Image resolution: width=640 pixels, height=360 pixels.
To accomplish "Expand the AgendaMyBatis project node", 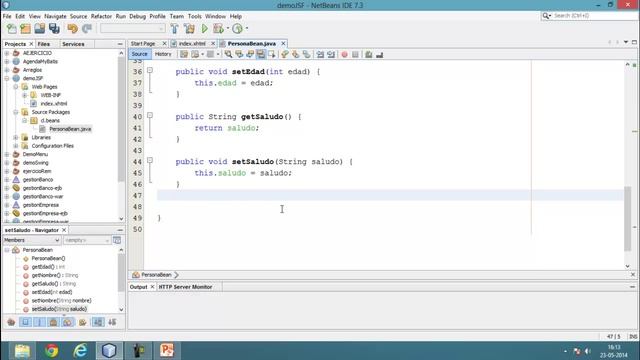I will click(x=7, y=61).
